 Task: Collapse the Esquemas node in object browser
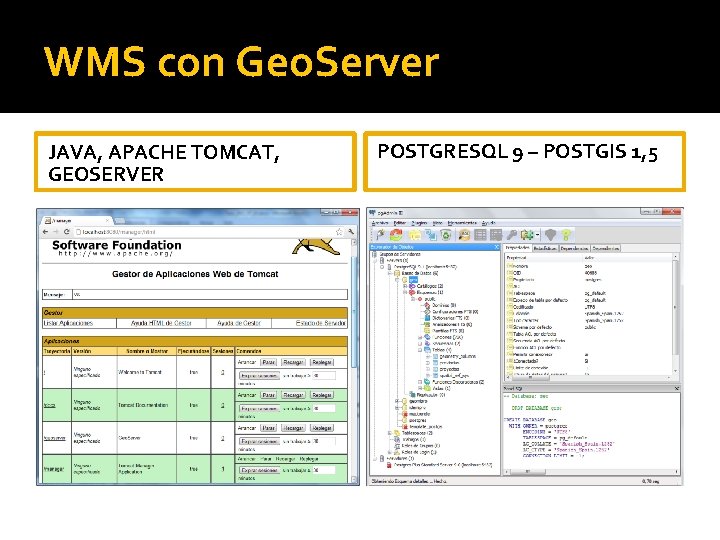coord(405,292)
